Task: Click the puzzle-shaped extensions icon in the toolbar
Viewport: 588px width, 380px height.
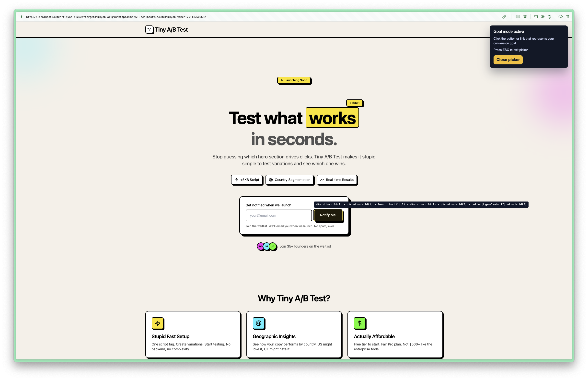Action: coord(560,17)
